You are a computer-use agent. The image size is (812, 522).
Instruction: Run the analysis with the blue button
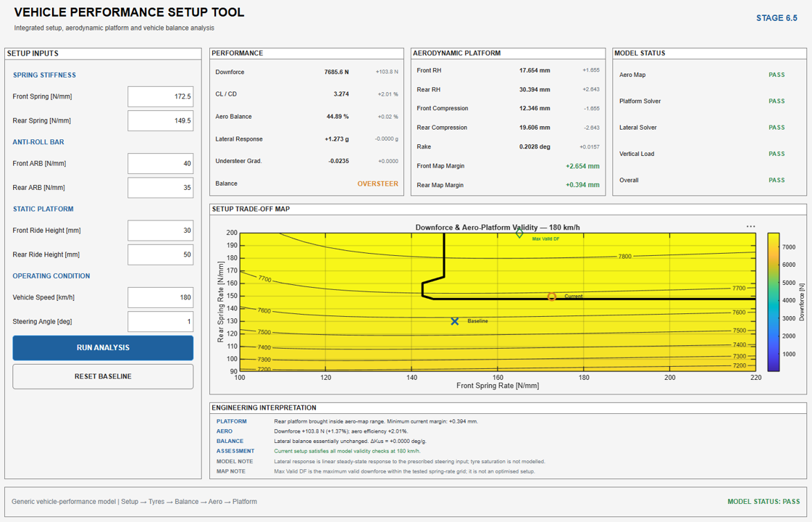pyautogui.click(x=103, y=348)
